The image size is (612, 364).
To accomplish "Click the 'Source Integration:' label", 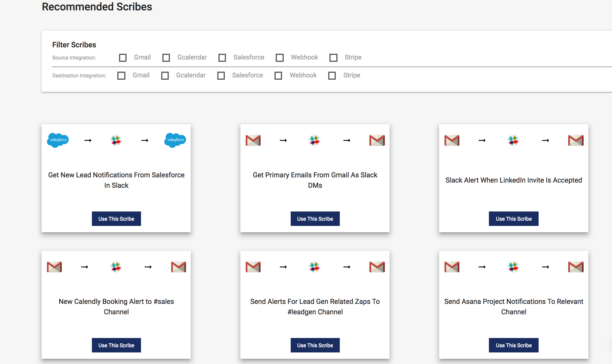I will pyautogui.click(x=74, y=58).
